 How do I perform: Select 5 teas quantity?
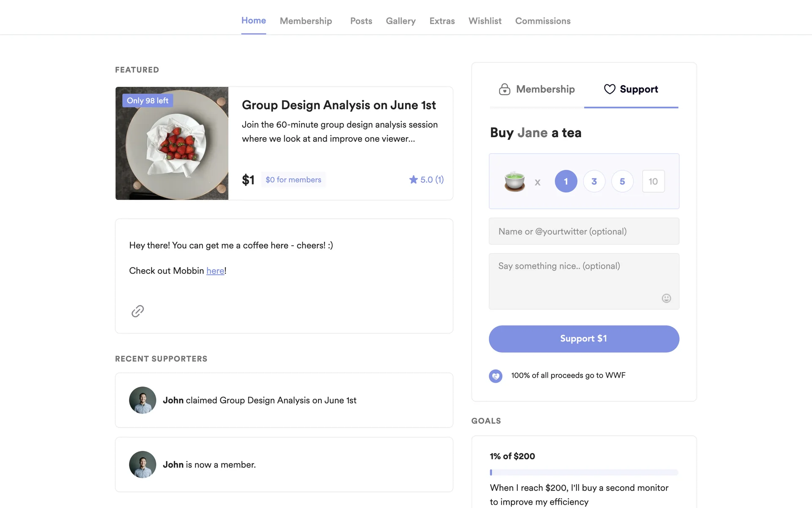[622, 181]
